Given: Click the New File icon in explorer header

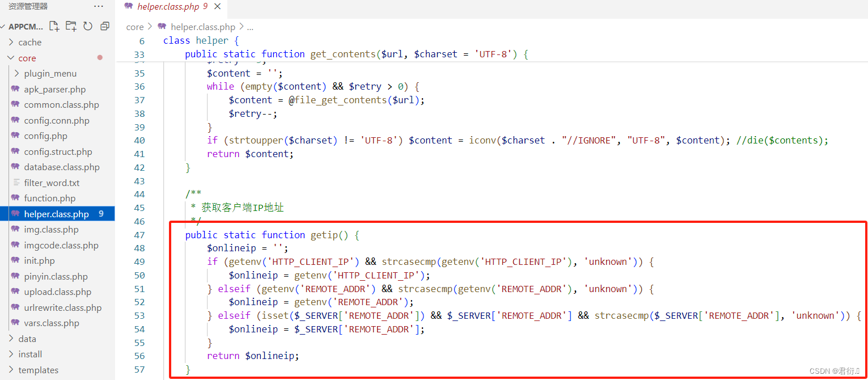Looking at the screenshot, I should [x=54, y=26].
